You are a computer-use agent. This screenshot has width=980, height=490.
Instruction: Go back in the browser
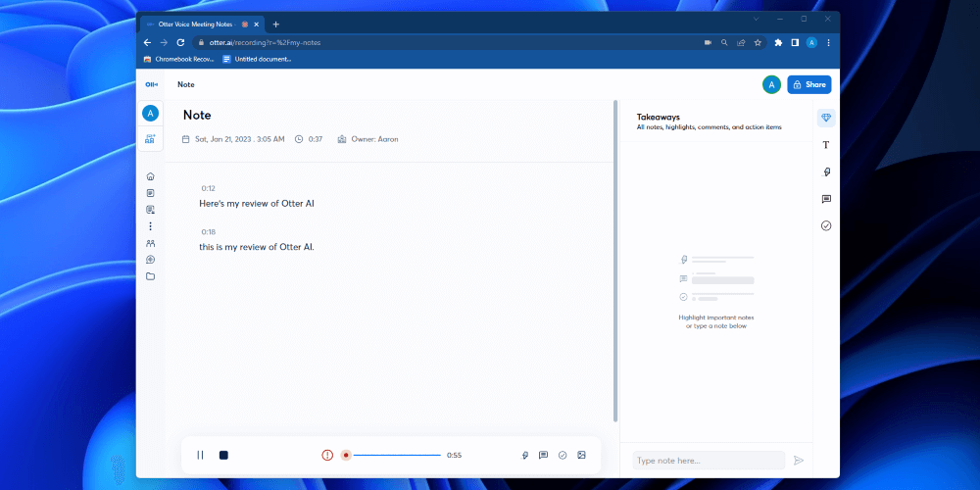click(x=148, y=42)
